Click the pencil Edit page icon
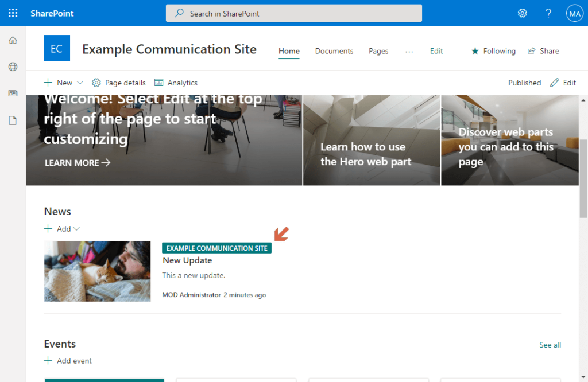 [554, 83]
